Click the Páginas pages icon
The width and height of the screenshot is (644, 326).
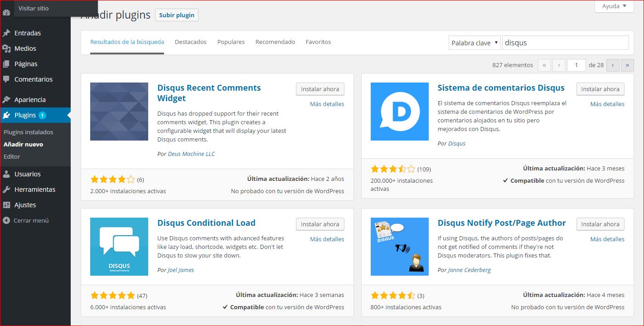(x=6, y=64)
